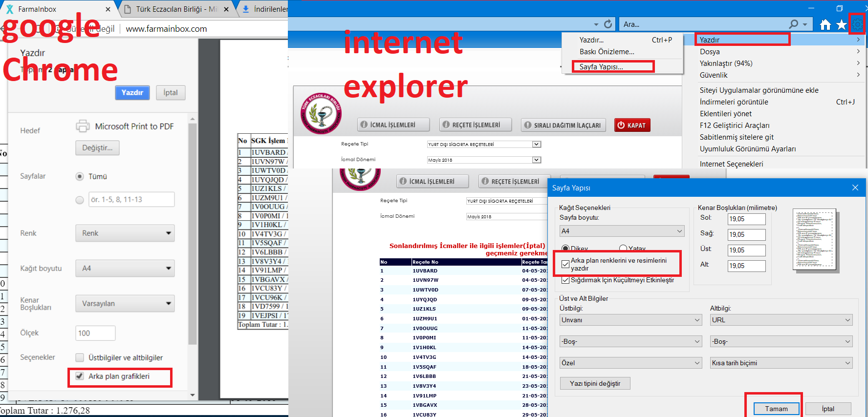Click the Internet Explorer home icon
Image resolution: width=868 pixels, height=417 pixels.
(825, 24)
